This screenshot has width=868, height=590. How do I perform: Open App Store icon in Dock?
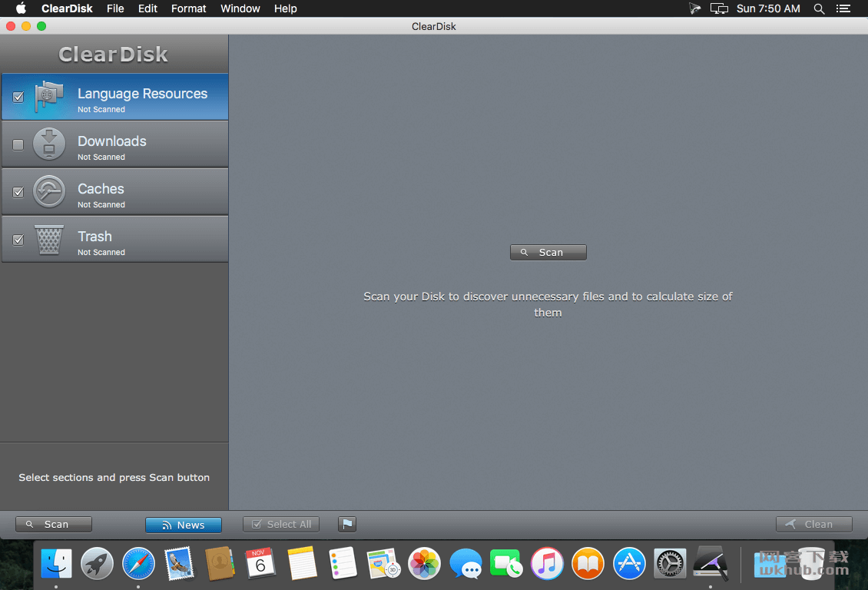click(629, 563)
